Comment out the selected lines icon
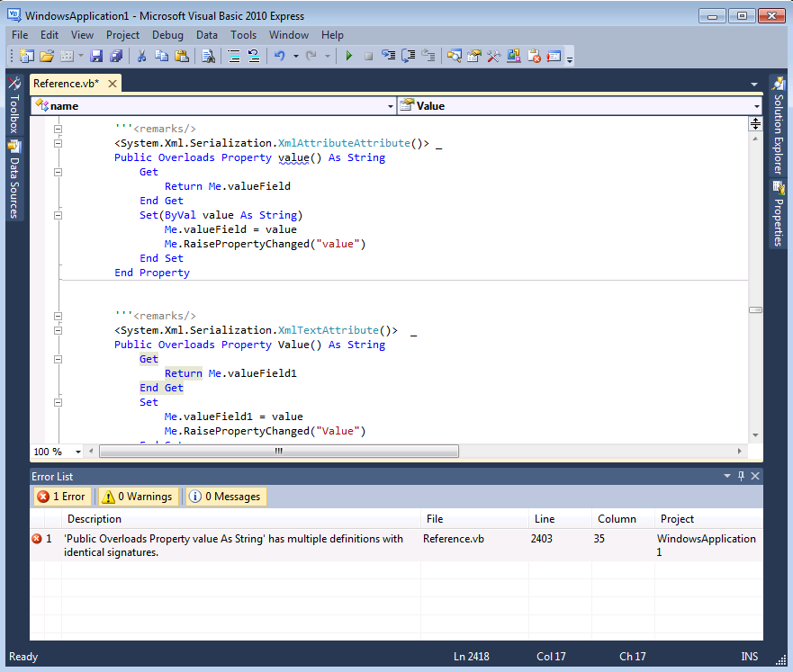Viewport: 793px width, 672px height. [234, 56]
